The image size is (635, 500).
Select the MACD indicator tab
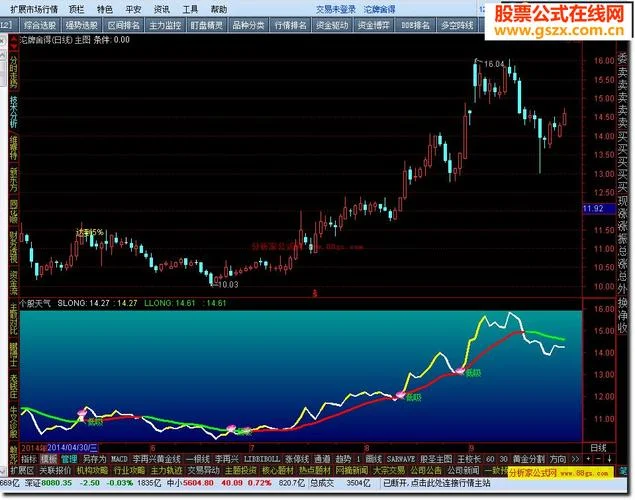pyautogui.click(x=119, y=459)
